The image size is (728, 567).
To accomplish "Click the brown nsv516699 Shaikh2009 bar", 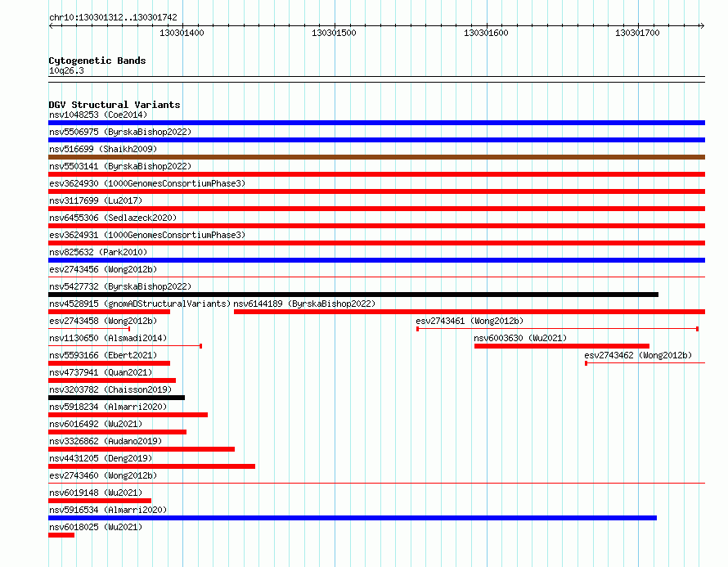I will [376, 157].
